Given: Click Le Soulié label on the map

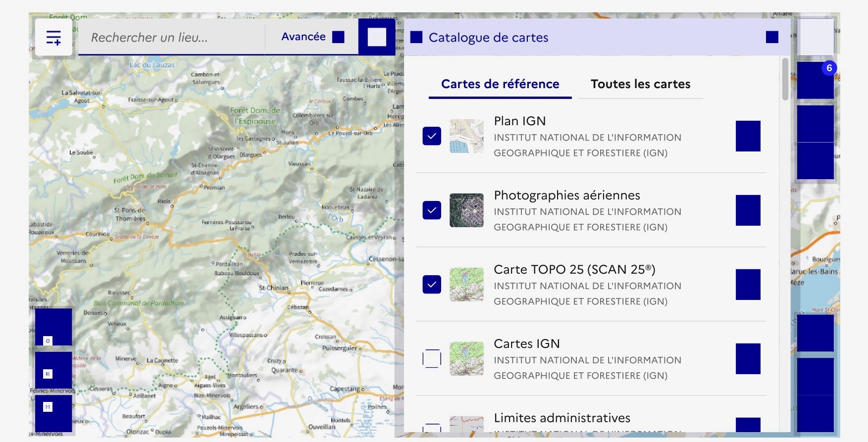Looking at the screenshot, I should (81, 152).
